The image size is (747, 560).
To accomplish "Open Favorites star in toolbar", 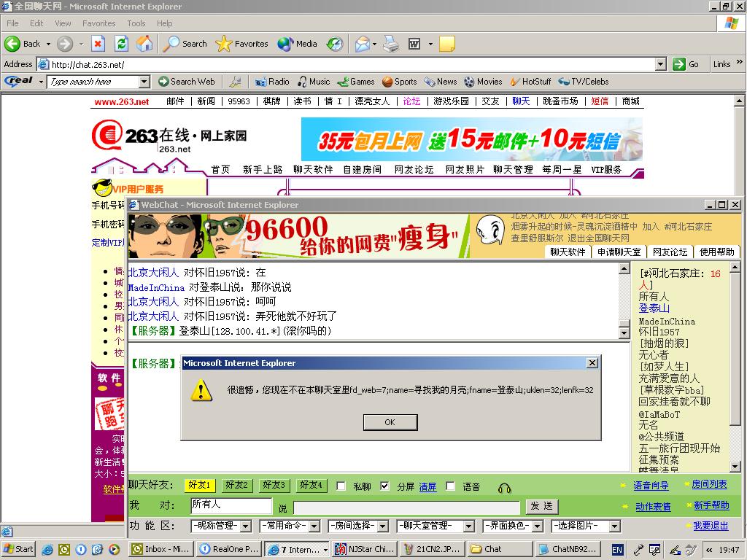I will pyautogui.click(x=241, y=44).
